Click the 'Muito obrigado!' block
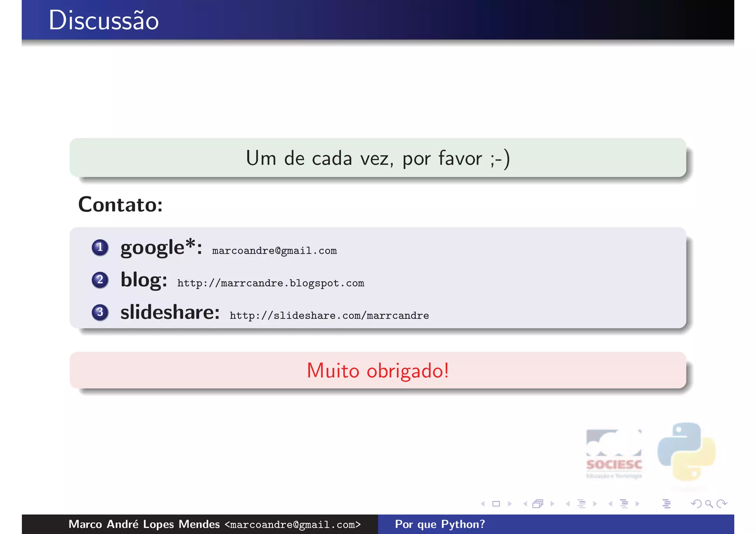The height and width of the screenshot is (534, 756). pyautogui.click(x=378, y=370)
